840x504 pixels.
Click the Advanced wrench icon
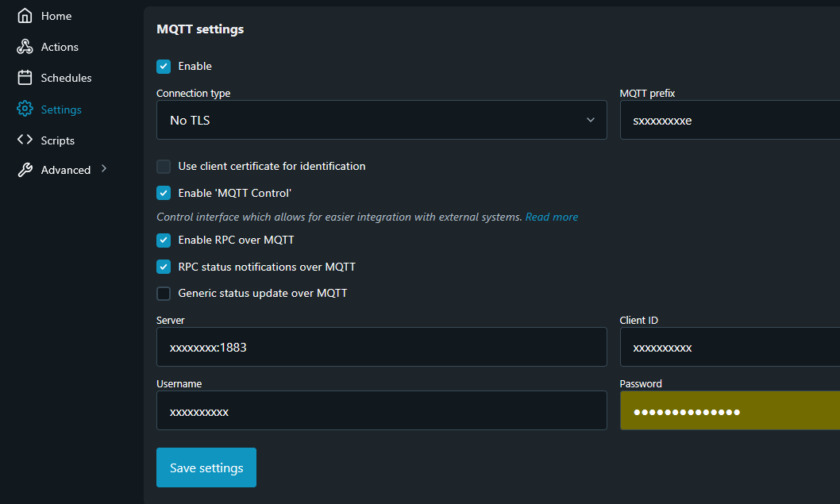[25, 170]
